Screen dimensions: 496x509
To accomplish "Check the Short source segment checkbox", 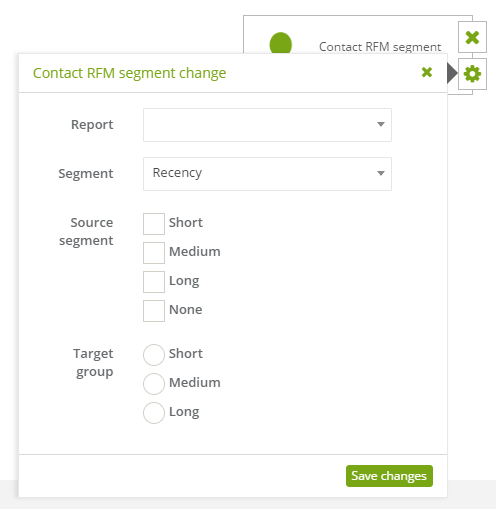I will [x=154, y=224].
